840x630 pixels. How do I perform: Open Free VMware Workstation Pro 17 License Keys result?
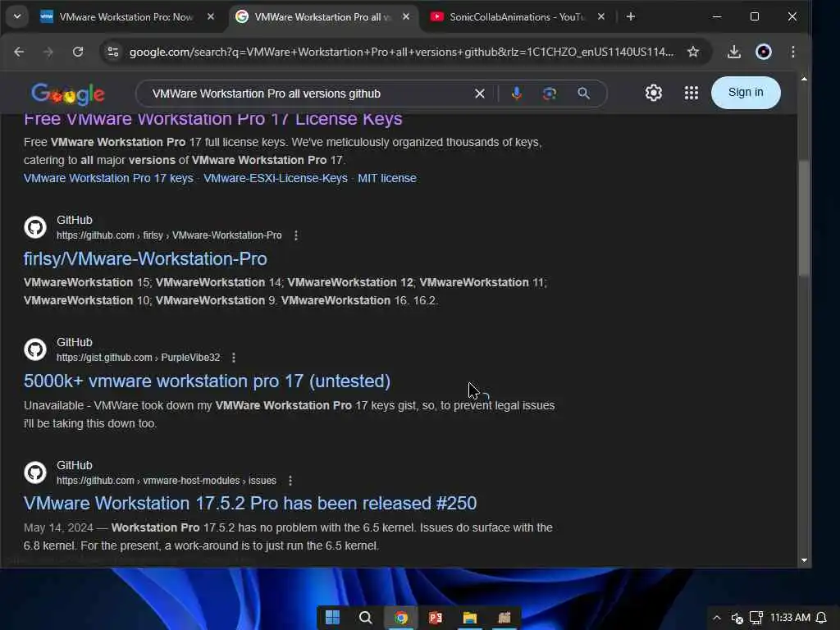[213, 119]
